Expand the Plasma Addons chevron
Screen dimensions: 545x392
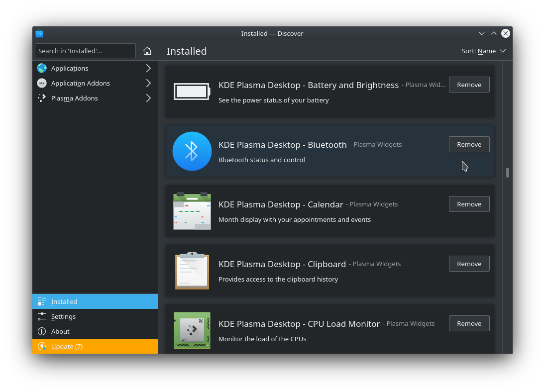[148, 98]
